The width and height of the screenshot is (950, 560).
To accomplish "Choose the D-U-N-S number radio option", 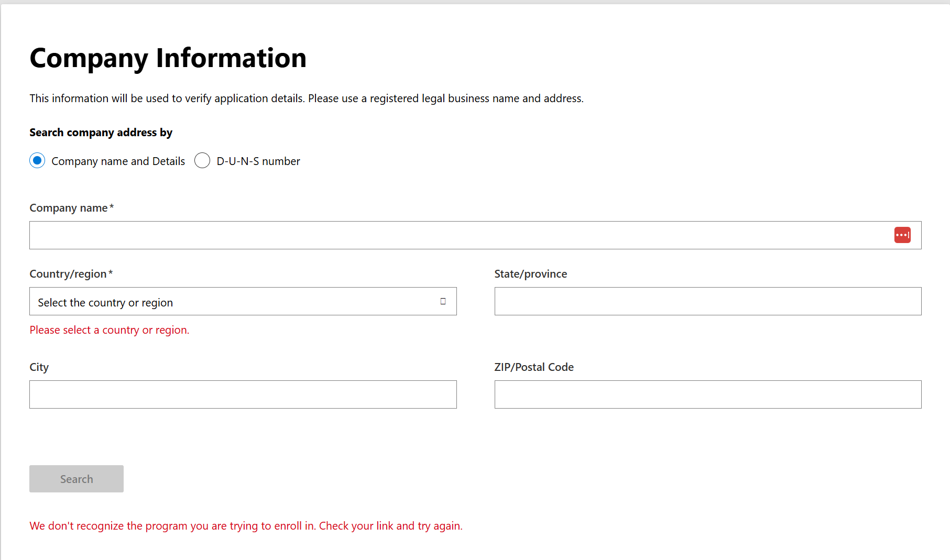I will 202,160.
